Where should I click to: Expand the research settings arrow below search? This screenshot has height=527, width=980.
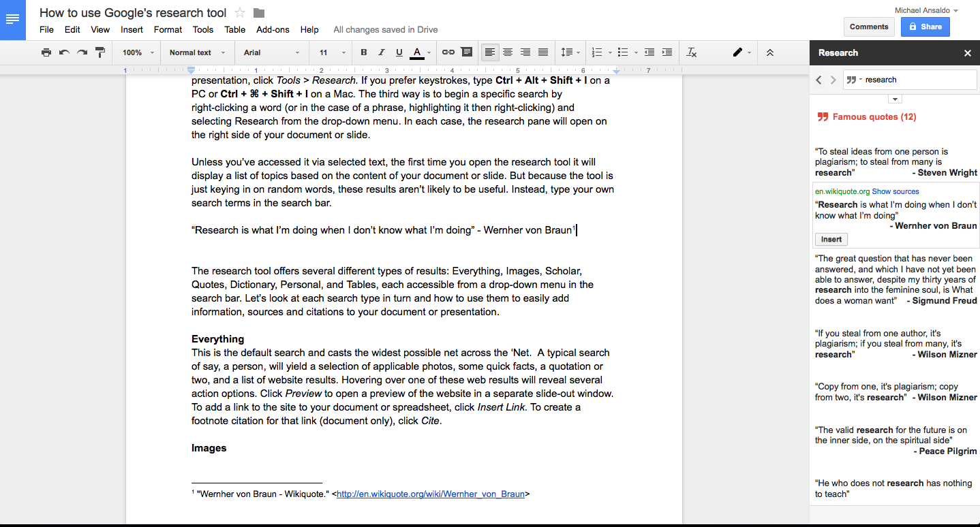pos(895,99)
